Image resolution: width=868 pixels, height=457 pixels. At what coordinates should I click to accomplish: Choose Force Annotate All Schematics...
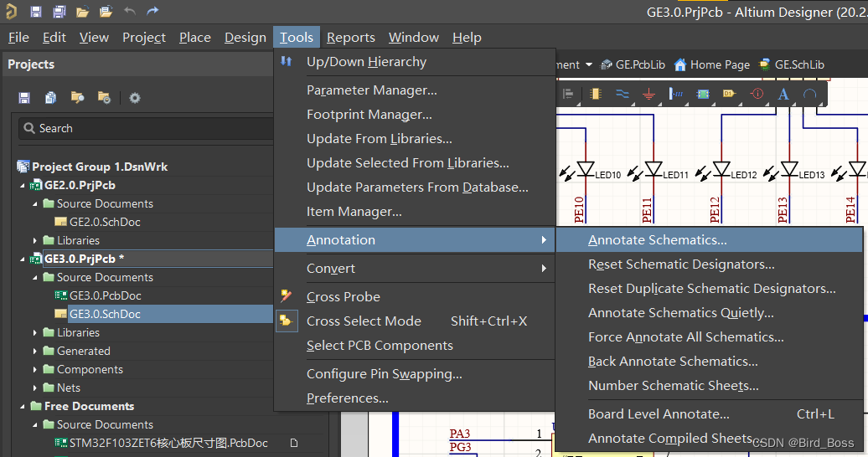coord(709,337)
